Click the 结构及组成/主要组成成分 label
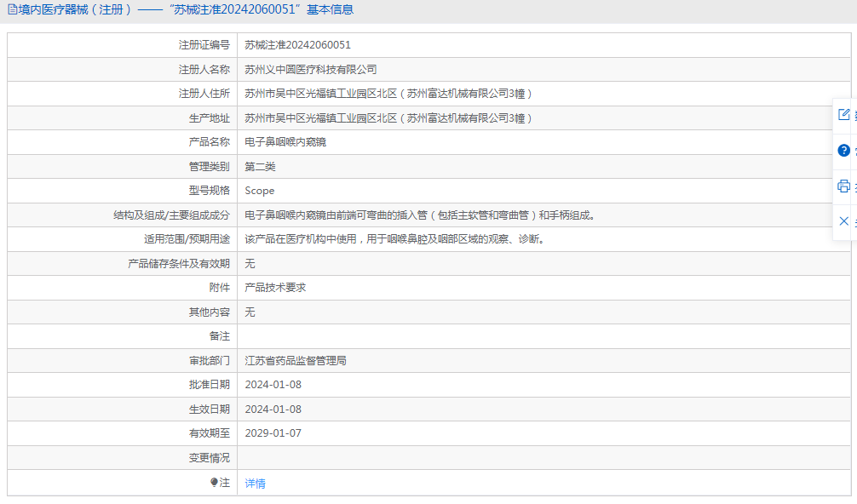 (x=171, y=215)
